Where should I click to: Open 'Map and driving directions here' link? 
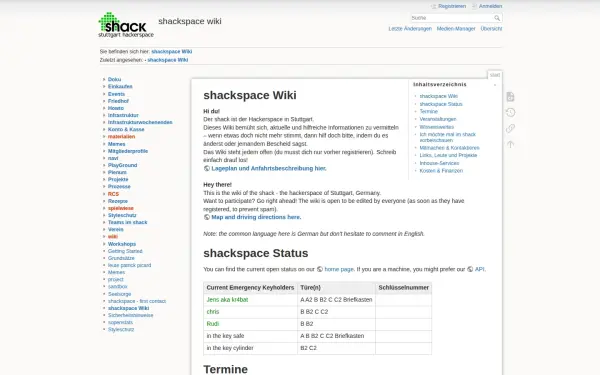(256, 217)
